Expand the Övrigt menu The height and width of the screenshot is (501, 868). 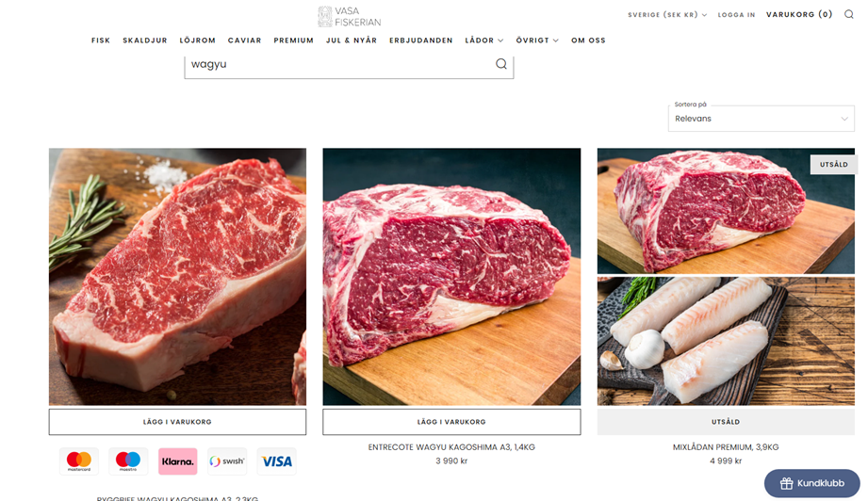coord(537,40)
